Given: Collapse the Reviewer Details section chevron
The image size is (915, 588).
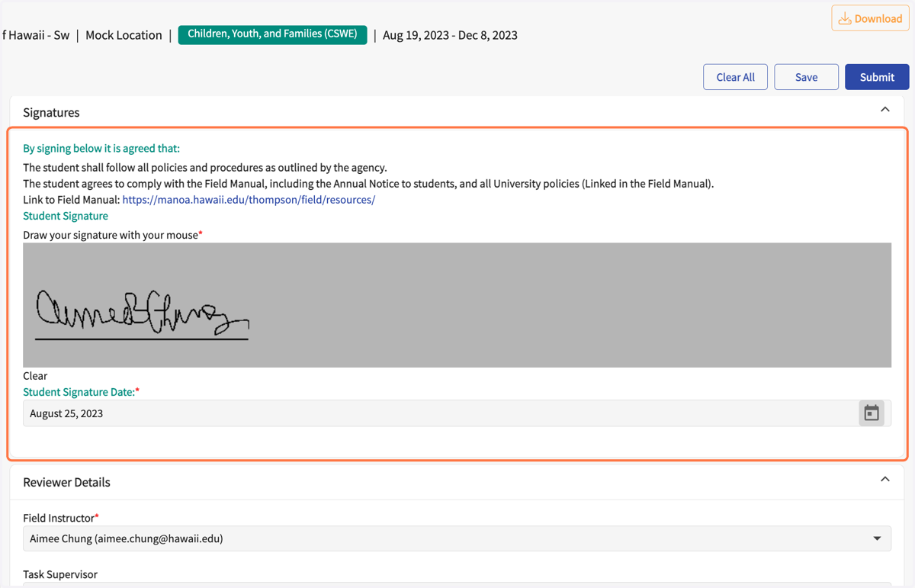Looking at the screenshot, I should tap(885, 480).
